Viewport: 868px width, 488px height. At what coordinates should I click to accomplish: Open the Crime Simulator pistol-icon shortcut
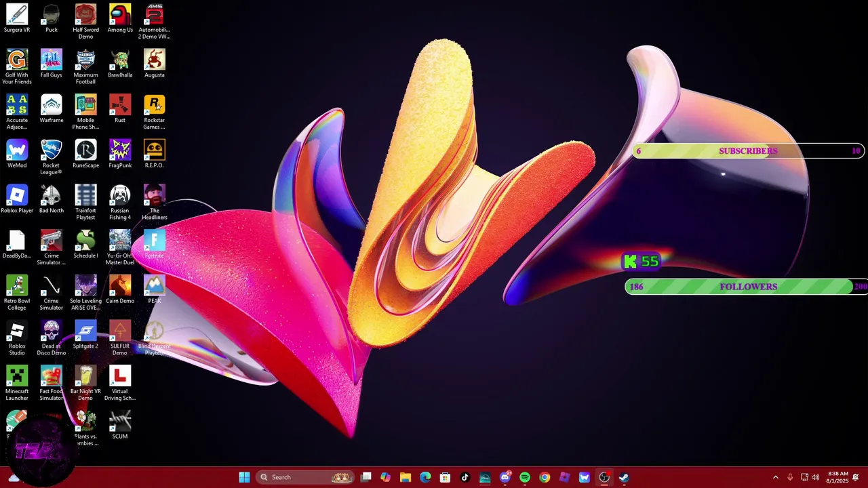52,247
